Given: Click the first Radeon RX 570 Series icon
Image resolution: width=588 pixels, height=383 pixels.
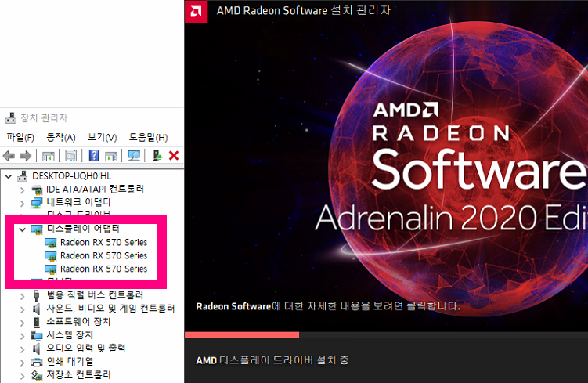Looking at the screenshot, I should click(x=50, y=243).
